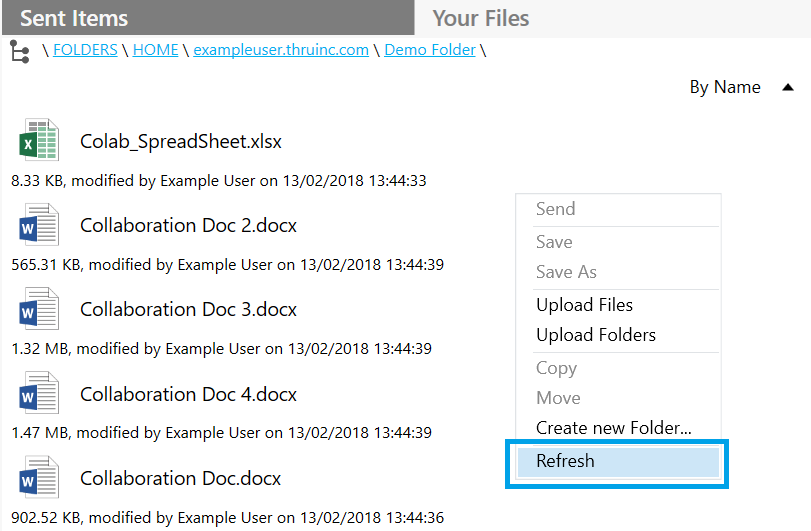Click the Word icon for Collaboration Doc 2.docx
This screenshot has width=811, height=531.
pyautogui.click(x=39, y=224)
